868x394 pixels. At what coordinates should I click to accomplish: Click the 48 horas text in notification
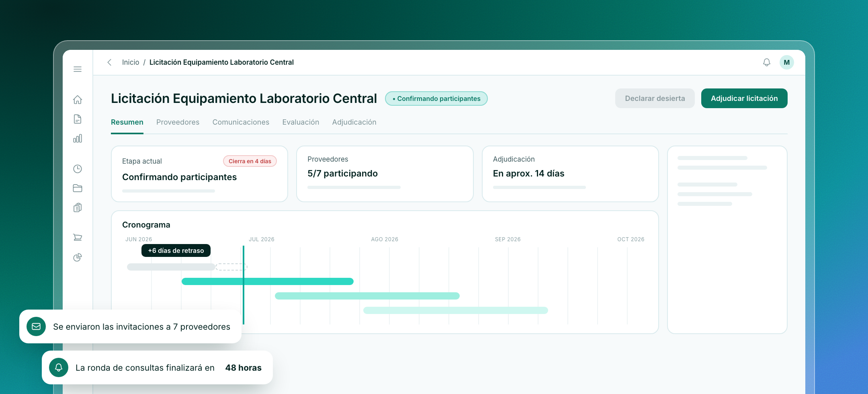tap(244, 368)
